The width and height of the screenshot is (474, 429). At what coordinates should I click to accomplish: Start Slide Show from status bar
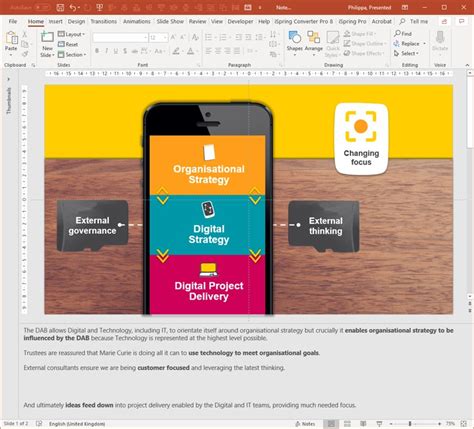click(379, 424)
